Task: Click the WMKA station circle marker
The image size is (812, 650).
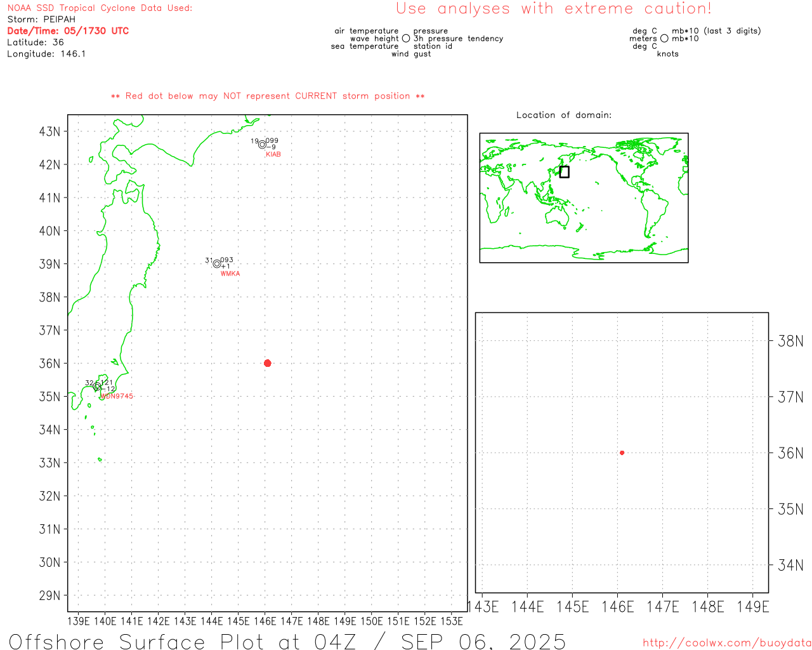Action: tap(217, 264)
